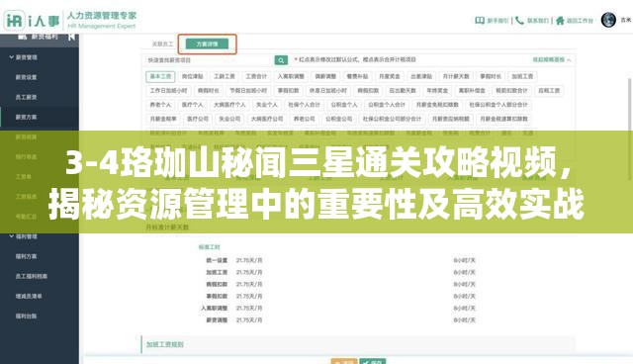Select the 医疗个人 tag
633x364 pixels.
pos(193,105)
